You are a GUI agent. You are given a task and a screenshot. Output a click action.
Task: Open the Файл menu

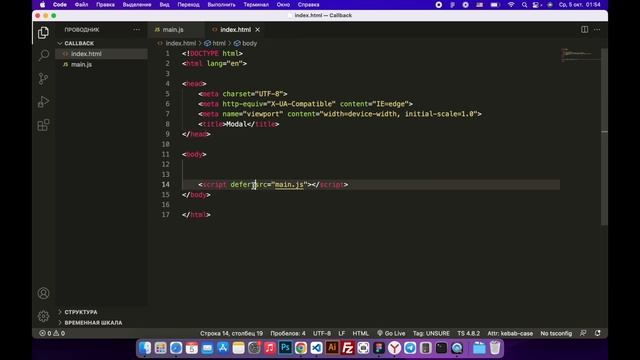pyautogui.click(x=81, y=5)
